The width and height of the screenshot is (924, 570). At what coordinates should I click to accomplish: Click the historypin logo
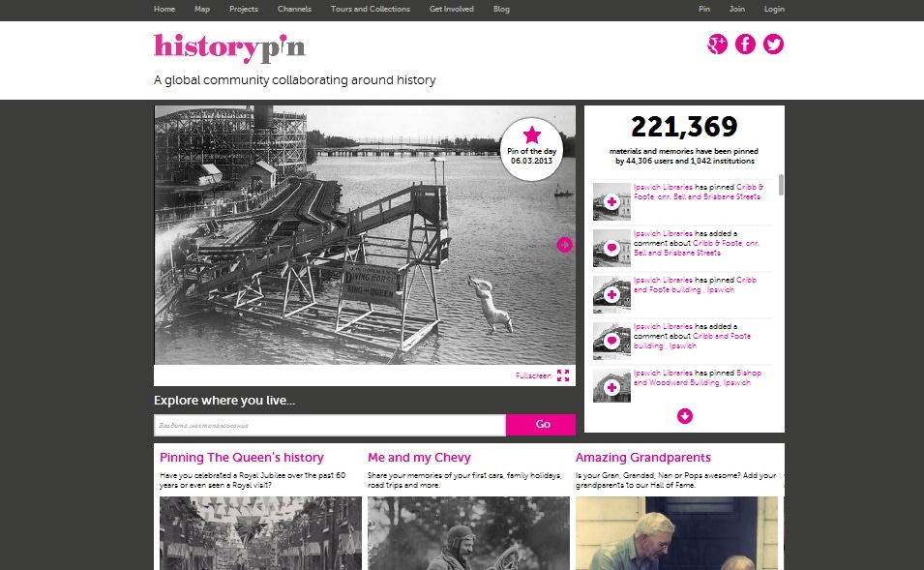click(x=229, y=47)
